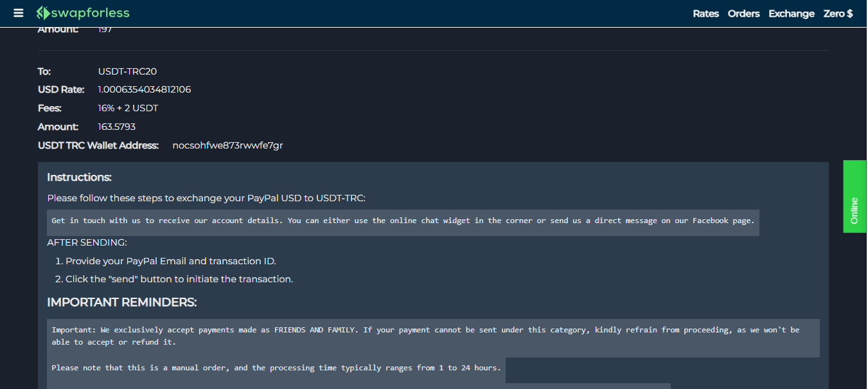Click the FRIENDS AND FAMILY payment notice
The image size is (868, 389).
coord(425,336)
